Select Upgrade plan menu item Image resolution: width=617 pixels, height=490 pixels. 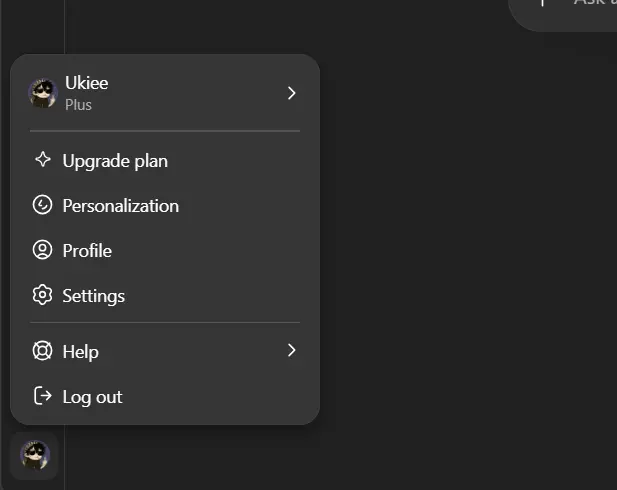pos(165,161)
